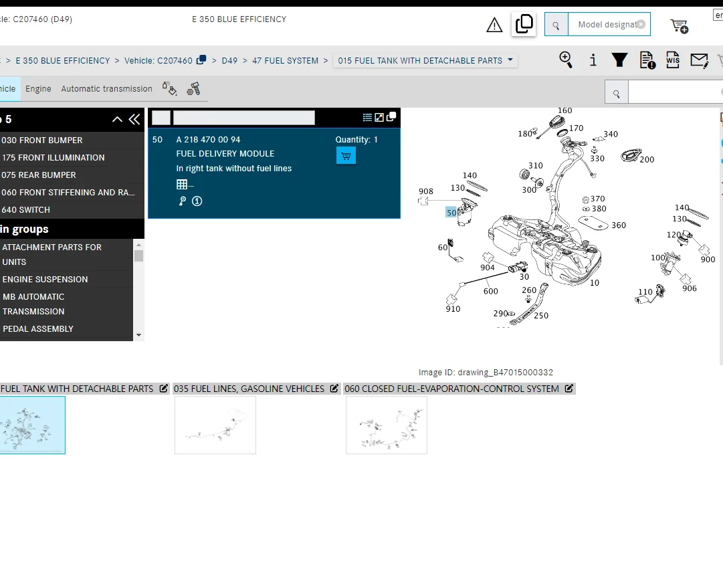Click the 47 FUEL SYSTEM breadcrumb
This screenshot has width=723, height=588.
(x=285, y=60)
